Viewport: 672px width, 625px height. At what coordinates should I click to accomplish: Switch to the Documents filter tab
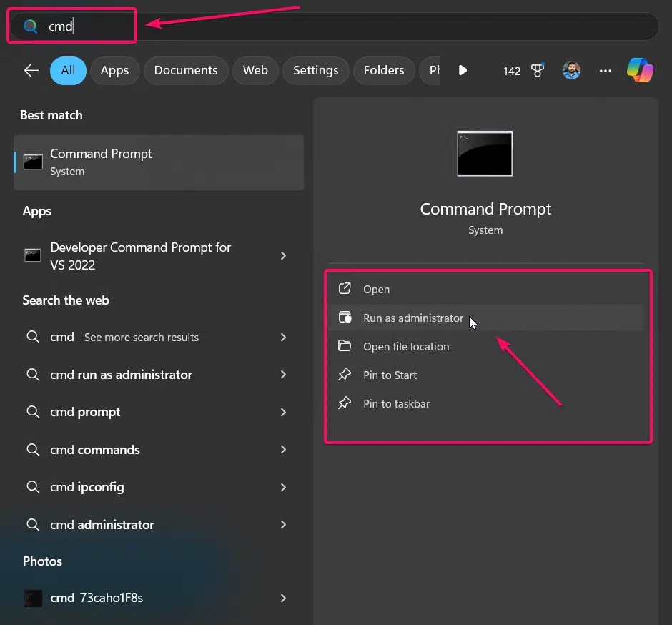point(186,70)
